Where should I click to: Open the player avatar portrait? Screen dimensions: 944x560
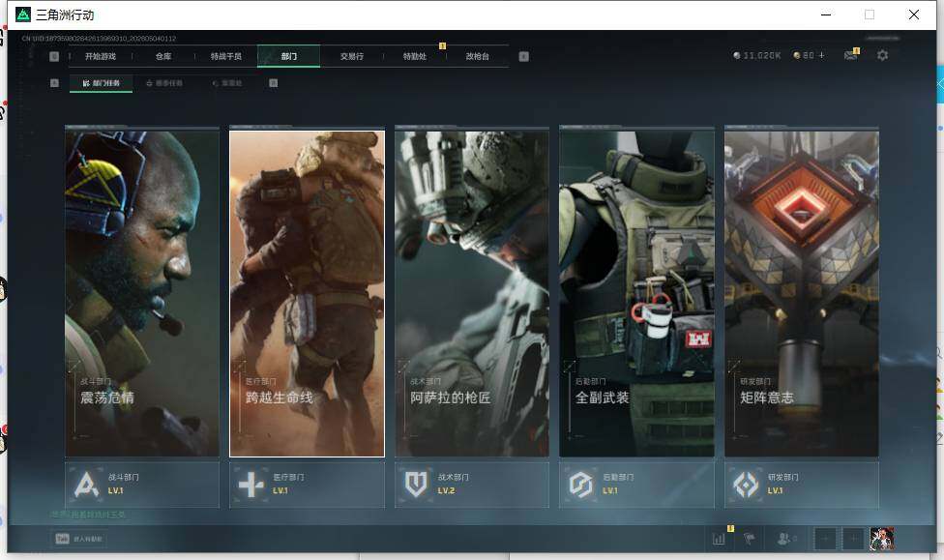click(x=881, y=539)
